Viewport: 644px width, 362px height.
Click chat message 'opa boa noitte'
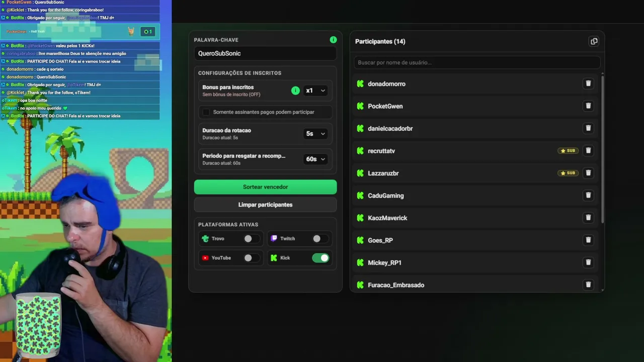point(34,101)
